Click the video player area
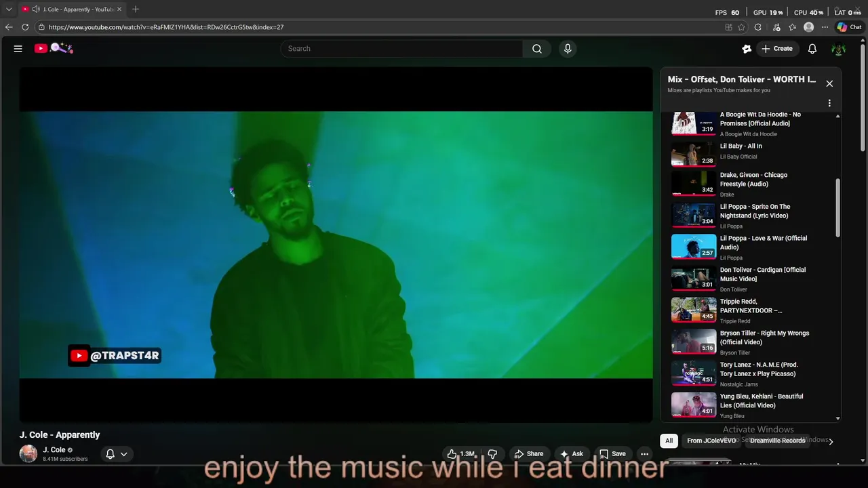This screenshot has height=488, width=868. pos(336,245)
